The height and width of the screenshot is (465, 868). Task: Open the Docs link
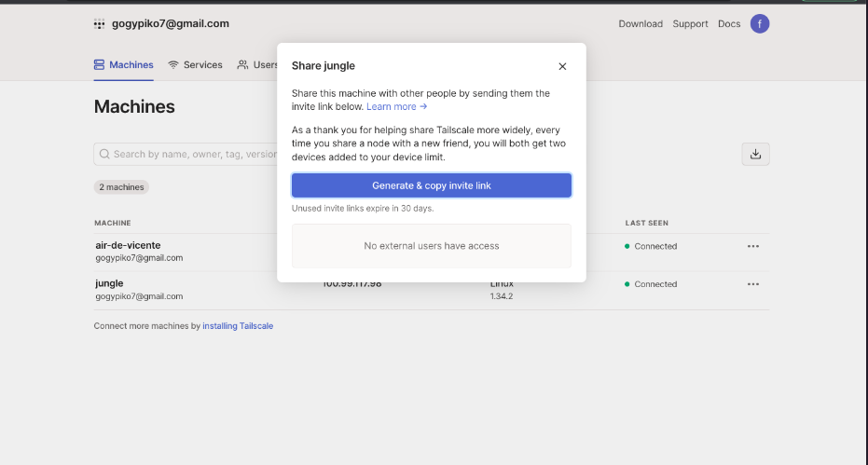(x=729, y=24)
